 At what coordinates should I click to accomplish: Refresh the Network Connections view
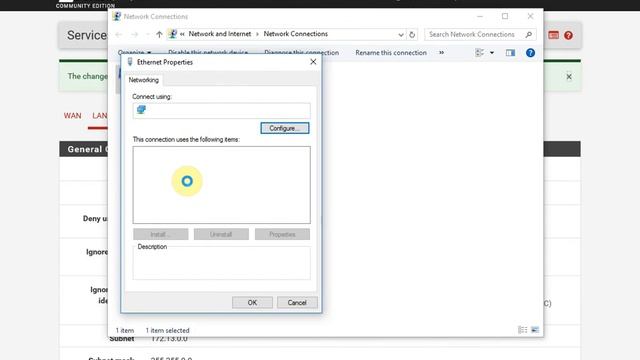click(x=412, y=35)
